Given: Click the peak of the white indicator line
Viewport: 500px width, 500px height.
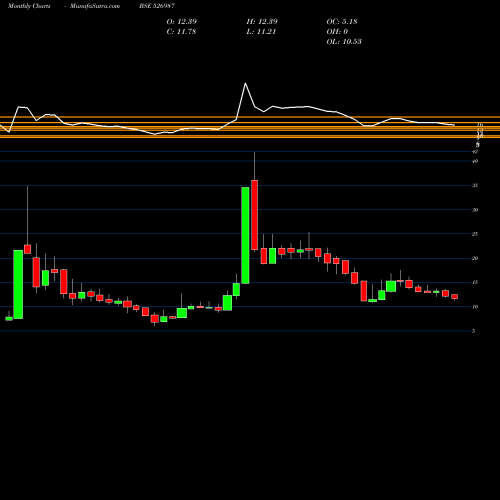Looking at the screenshot, I should [x=246, y=83].
